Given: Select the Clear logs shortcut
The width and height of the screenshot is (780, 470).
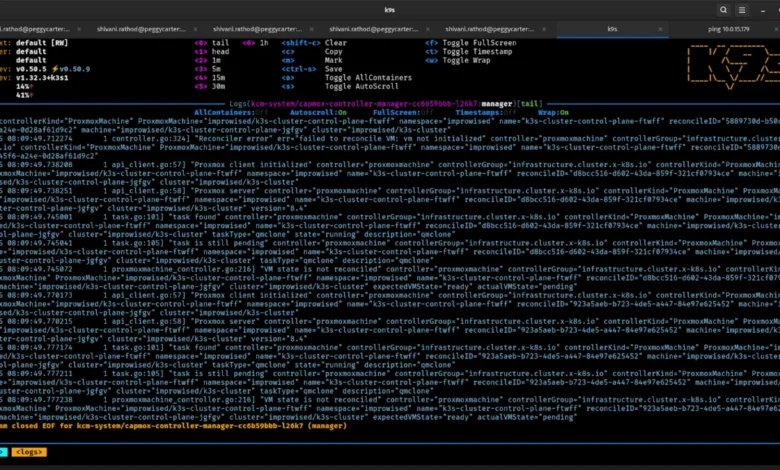Looking at the screenshot, I should click(x=335, y=43).
